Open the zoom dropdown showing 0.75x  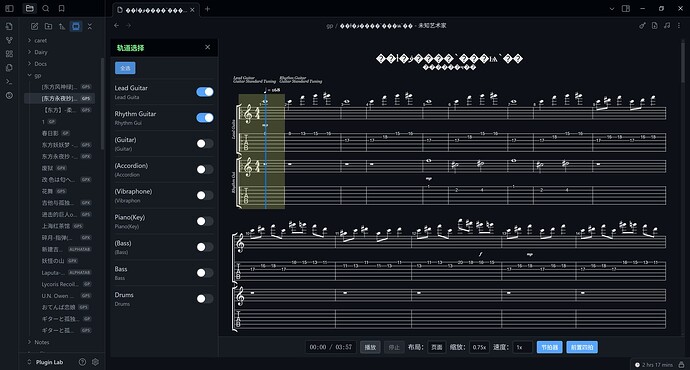(x=479, y=347)
